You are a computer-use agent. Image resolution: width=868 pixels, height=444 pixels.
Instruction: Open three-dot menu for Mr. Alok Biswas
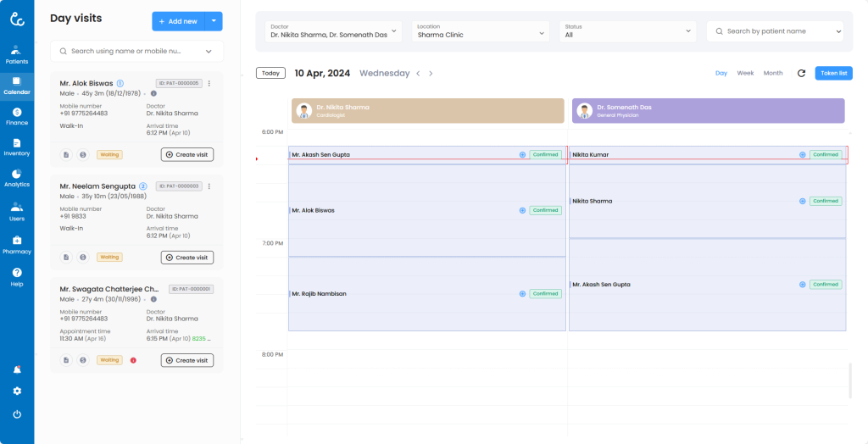pyautogui.click(x=209, y=83)
